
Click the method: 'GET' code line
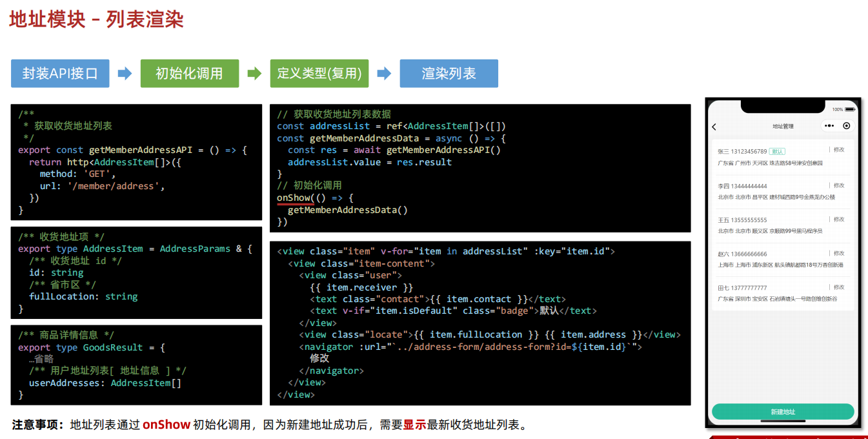(77, 174)
